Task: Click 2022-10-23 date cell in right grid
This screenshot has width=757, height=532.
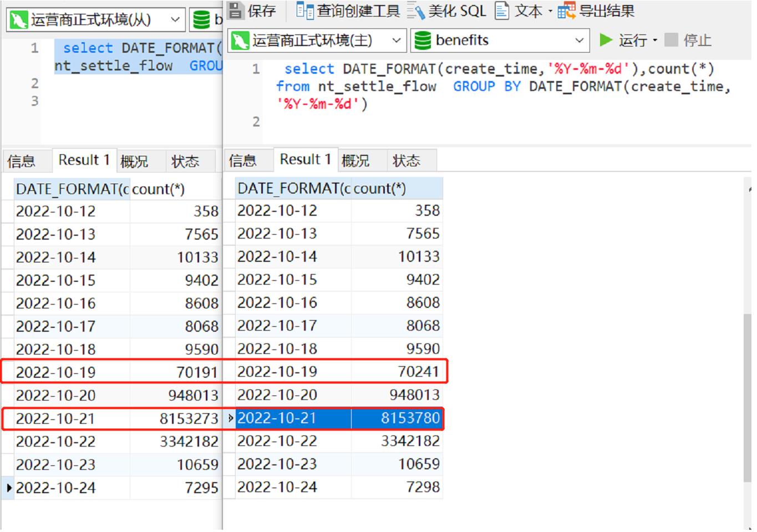Action: (x=294, y=464)
